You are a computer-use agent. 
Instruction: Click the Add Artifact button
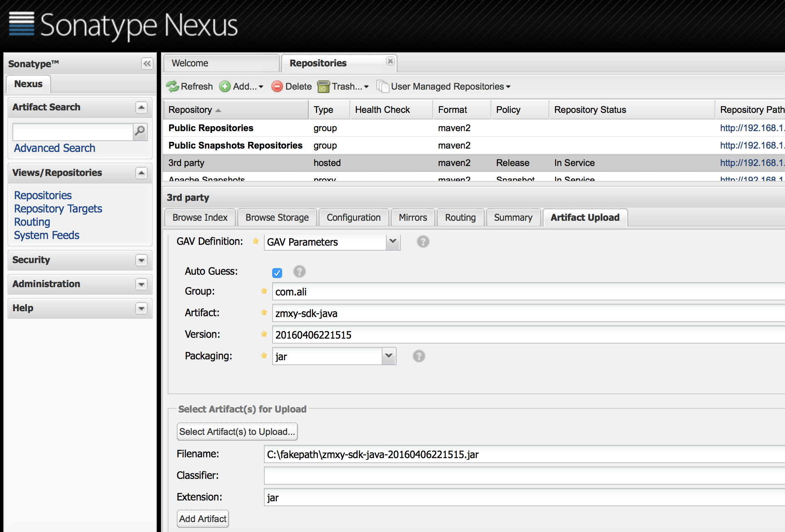(x=203, y=519)
